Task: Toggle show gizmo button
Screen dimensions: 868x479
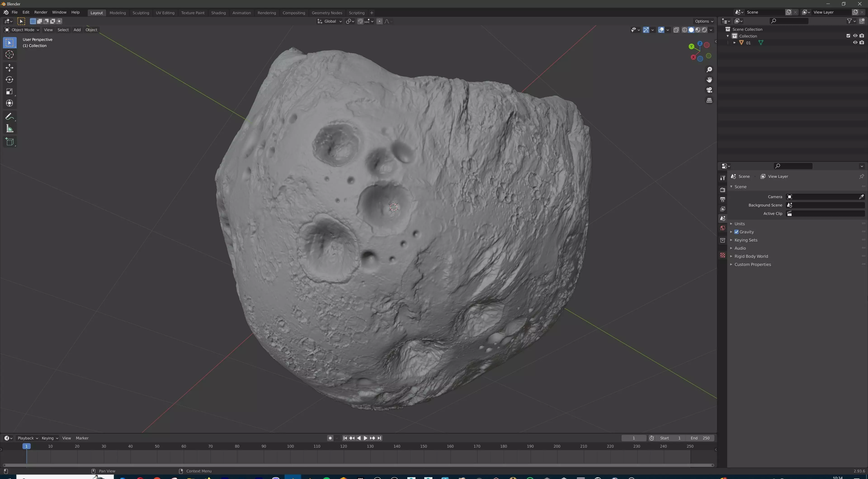Action: (x=646, y=30)
